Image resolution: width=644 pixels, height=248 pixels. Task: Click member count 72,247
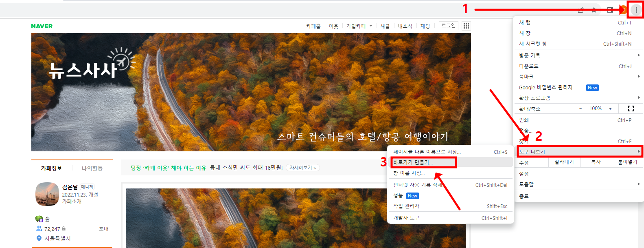click(52, 229)
